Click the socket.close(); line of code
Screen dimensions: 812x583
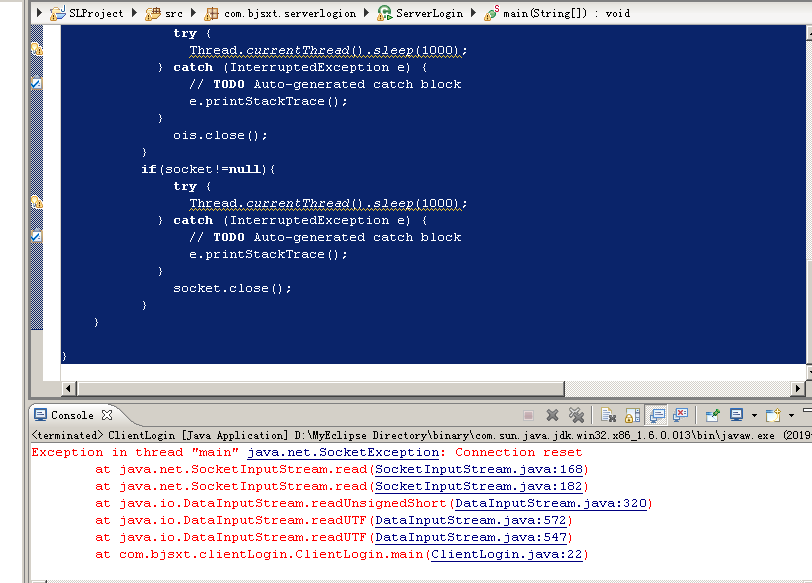pos(232,288)
